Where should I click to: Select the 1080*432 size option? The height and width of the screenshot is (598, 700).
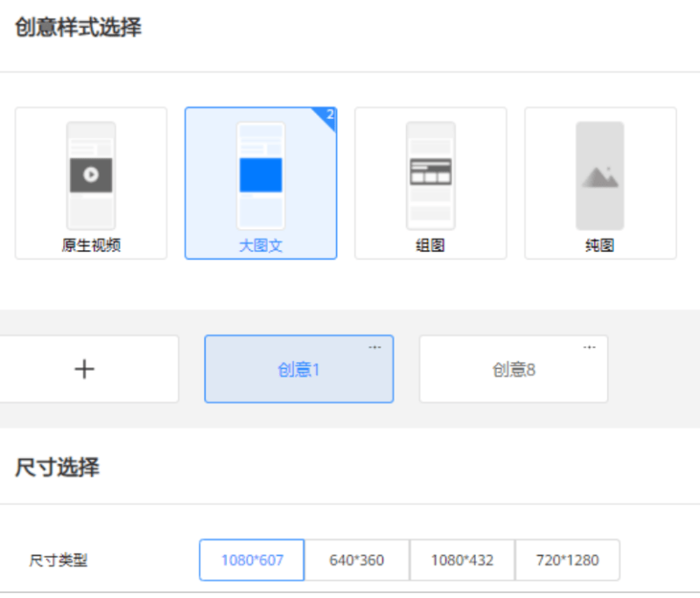461,560
